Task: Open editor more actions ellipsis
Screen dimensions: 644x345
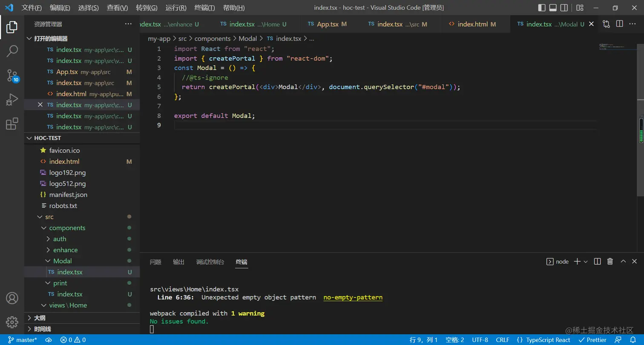Action: click(632, 24)
